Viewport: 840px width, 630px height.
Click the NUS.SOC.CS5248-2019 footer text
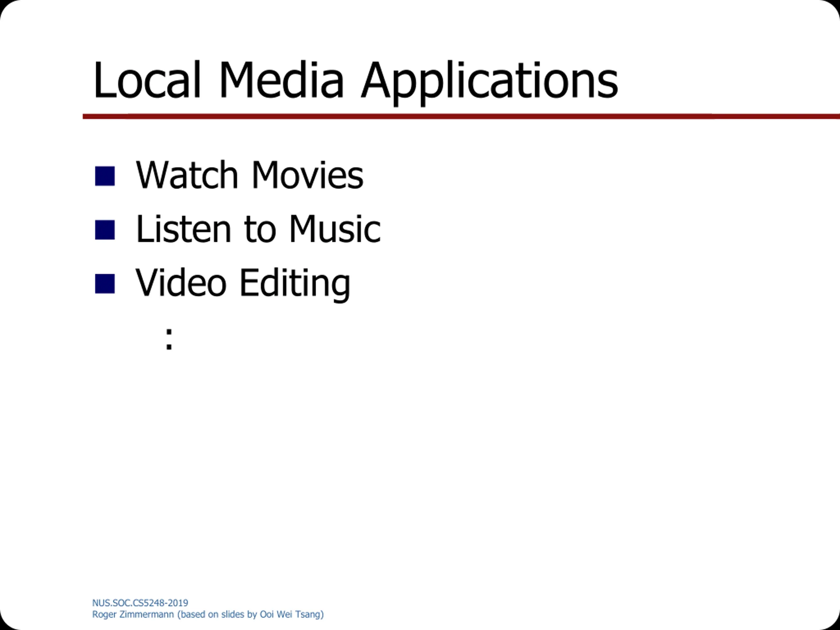140,603
